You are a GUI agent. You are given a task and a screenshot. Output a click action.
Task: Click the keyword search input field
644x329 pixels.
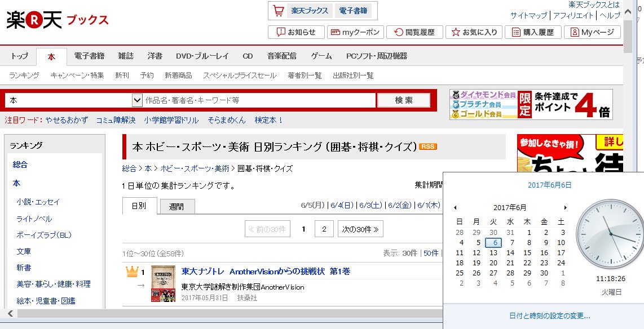pyautogui.click(x=259, y=100)
